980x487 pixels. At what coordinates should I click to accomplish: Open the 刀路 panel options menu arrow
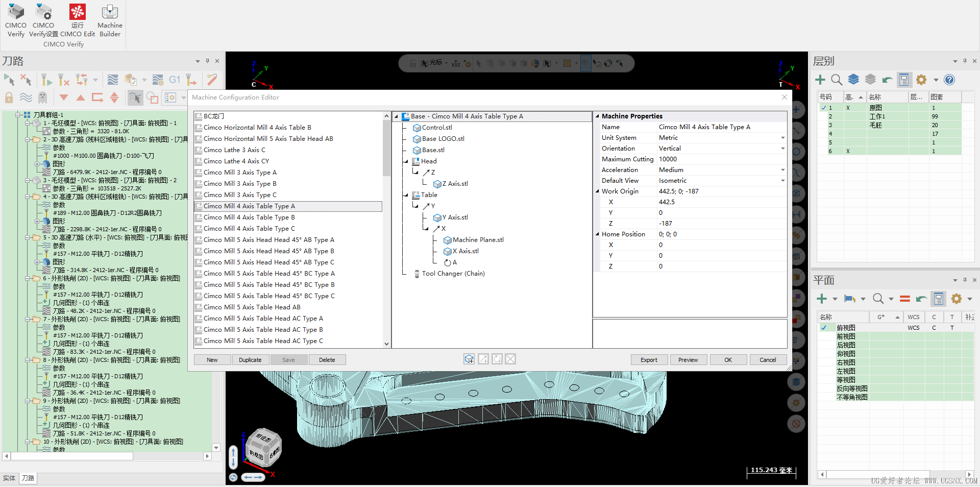198,61
